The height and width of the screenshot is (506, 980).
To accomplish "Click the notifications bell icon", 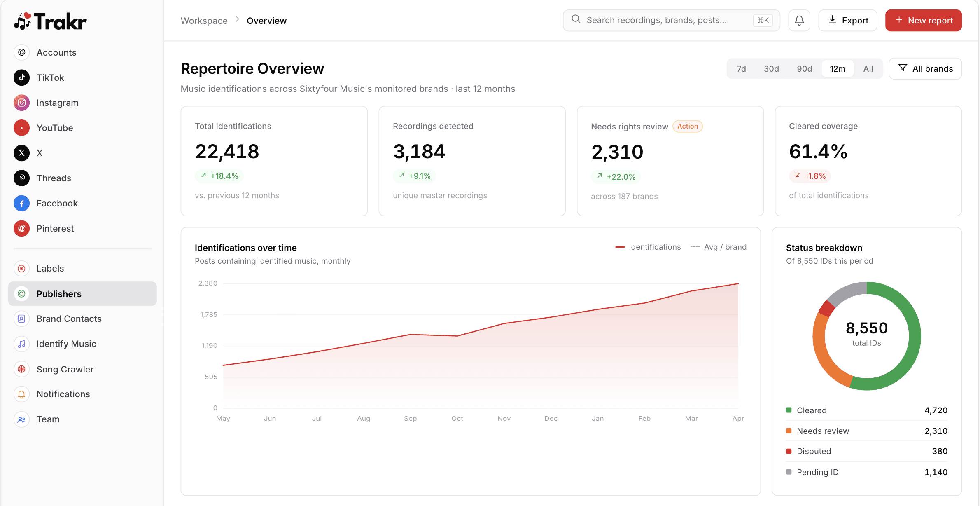I will pyautogui.click(x=799, y=20).
